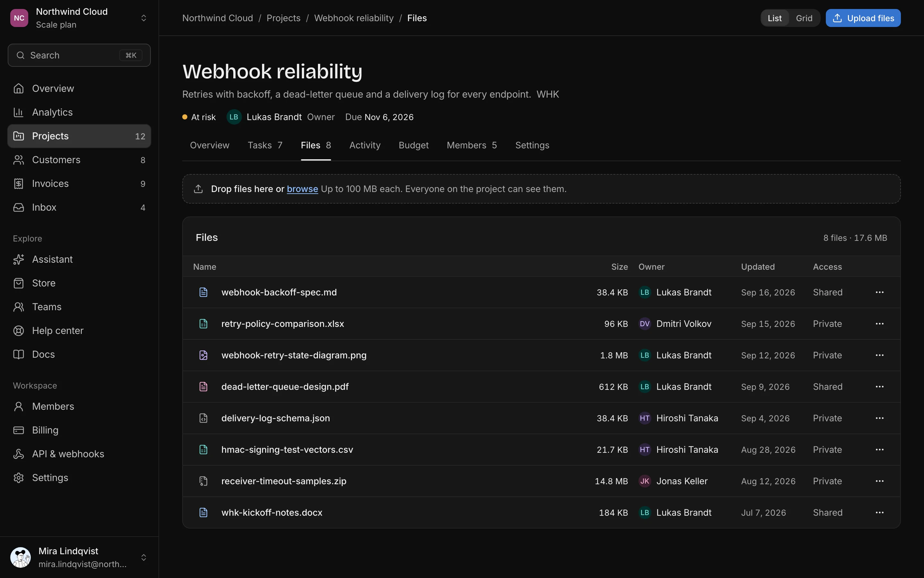Screen dimensions: 924x578
Task: Sort files by the Updated column header
Action: click(757, 267)
